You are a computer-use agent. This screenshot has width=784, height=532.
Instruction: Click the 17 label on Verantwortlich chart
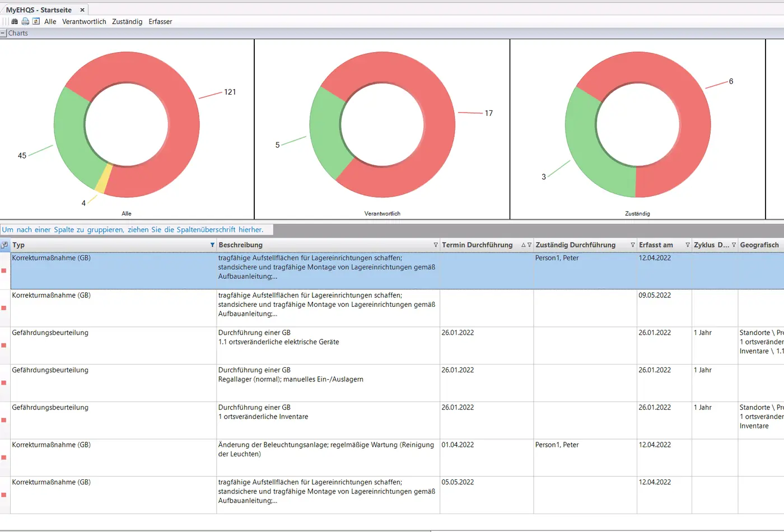[489, 113]
